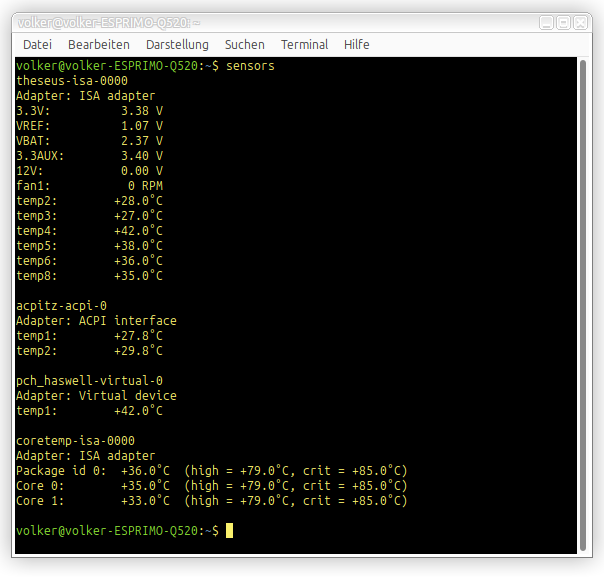The height and width of the screenshot is (579, 604).
Task: Click the 'VREF:' row
Action: [89, 126]
